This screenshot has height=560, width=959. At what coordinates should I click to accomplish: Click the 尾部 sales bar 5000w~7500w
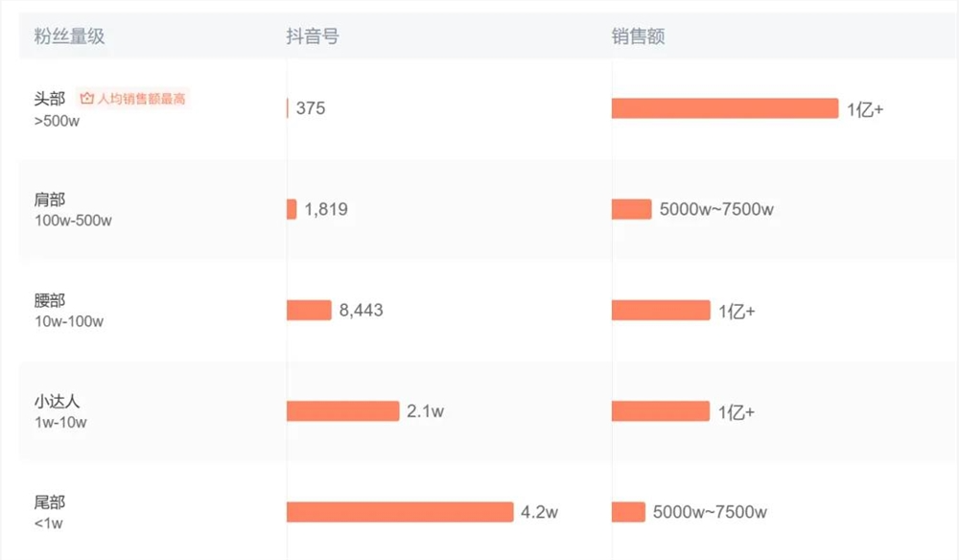[629, 512]
